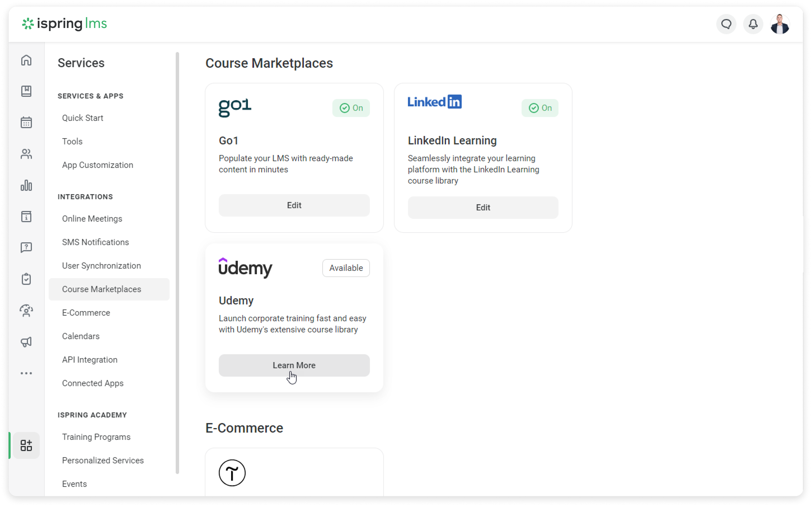
Task: Select E-Commerce in Integrations menu
Action: point(86,313)
